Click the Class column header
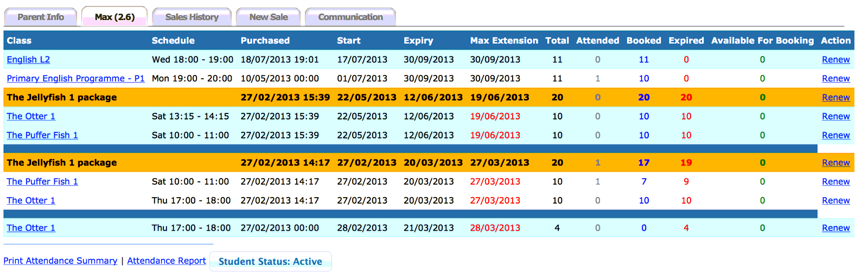The width and height of the screenshot is (868, 278). [x=19, y=41]
